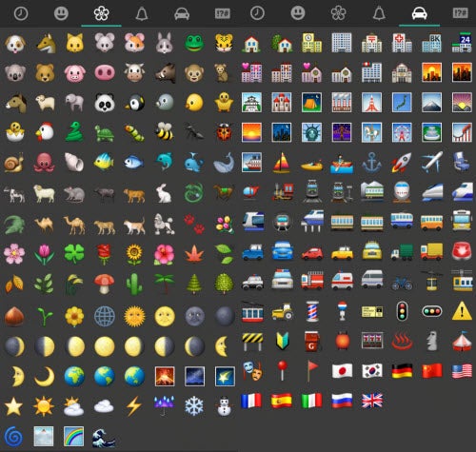This screenshot has height=452, width=476.
Task: Pick the four leaf clover emoji
Action: point(74,254)
